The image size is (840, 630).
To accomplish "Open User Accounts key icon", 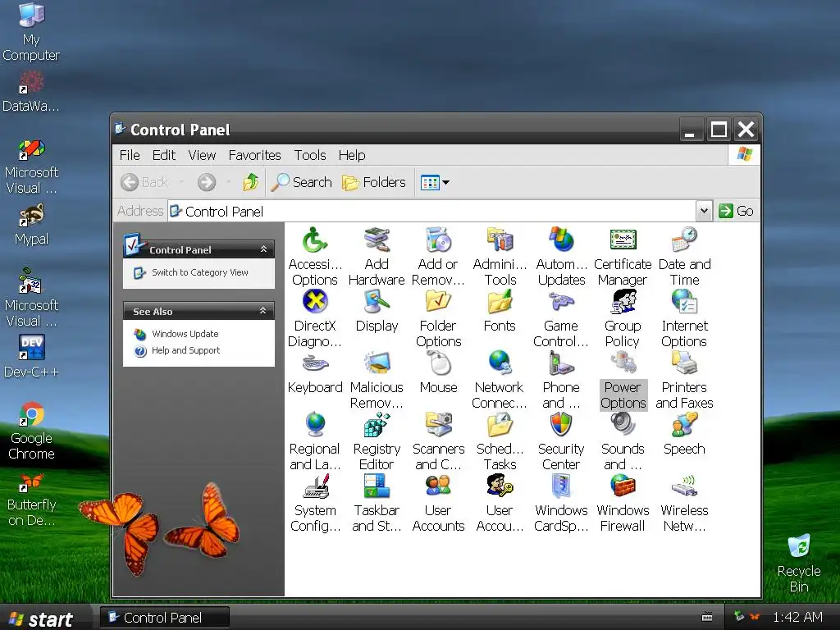I will [500, 486].
